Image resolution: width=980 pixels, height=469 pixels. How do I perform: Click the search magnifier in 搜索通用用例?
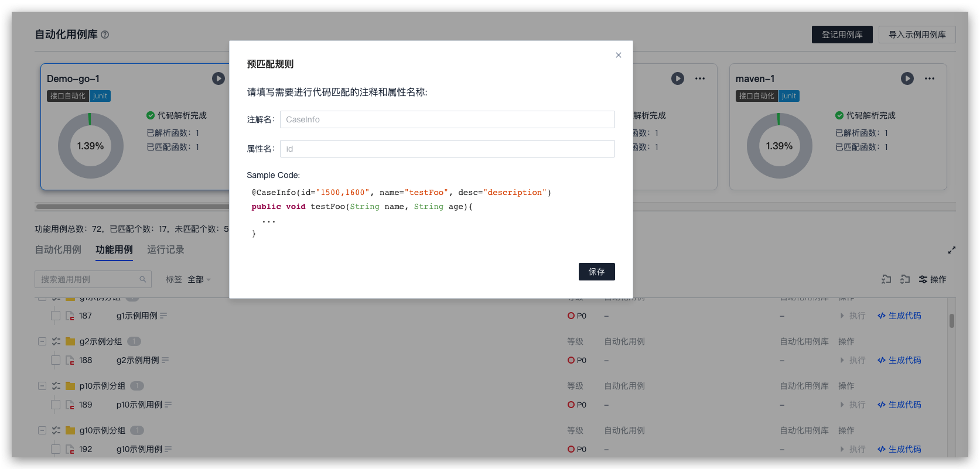pyautogui.click(x=143, y=279)
